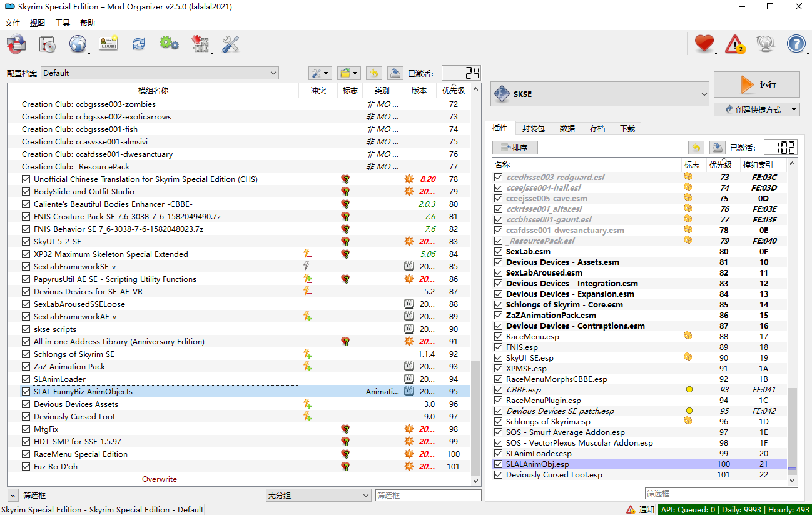The width and height of the screenshot is (812, 515).
Task: Click the 排序 sort button
Action: pos(515,147)
